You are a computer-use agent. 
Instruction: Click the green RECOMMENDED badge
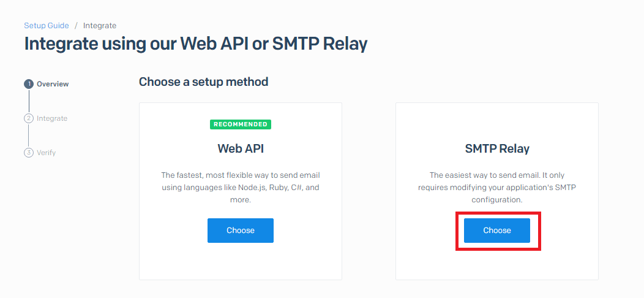[x=240, y=124]
